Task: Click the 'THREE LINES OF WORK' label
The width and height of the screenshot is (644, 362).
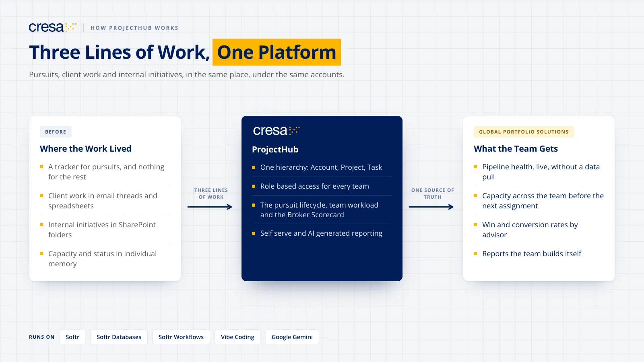Action: (x=211, y=193)
